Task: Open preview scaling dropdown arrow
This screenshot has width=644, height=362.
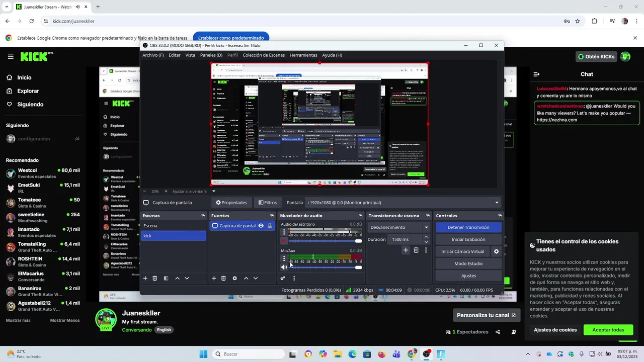Action: (213, 191)
